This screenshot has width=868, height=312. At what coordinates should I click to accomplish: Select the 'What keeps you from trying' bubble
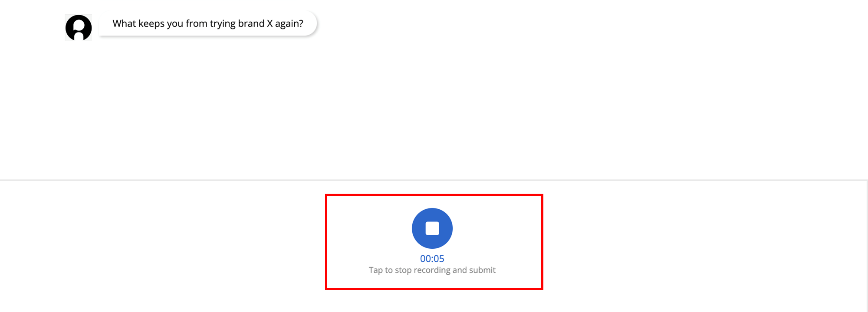(208, 23)
